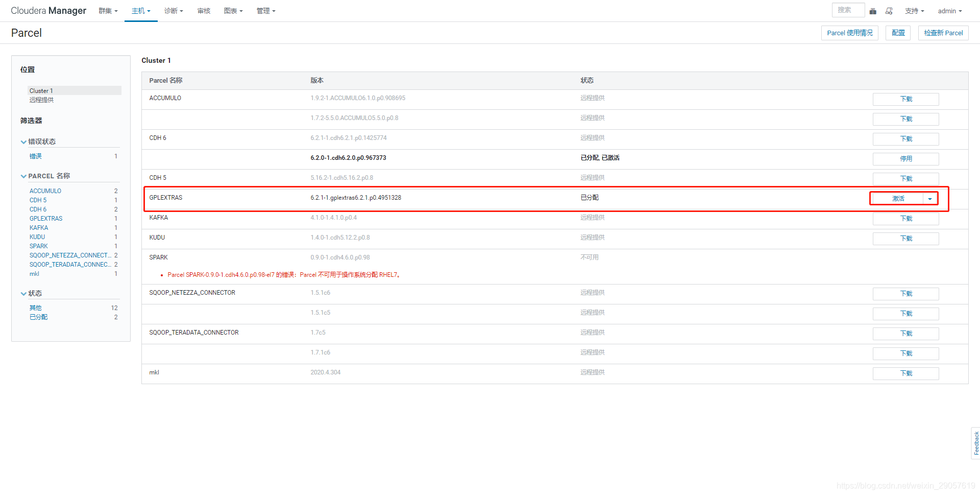
Task: Open the 支持 dropdown
Action: click(915, 11)
